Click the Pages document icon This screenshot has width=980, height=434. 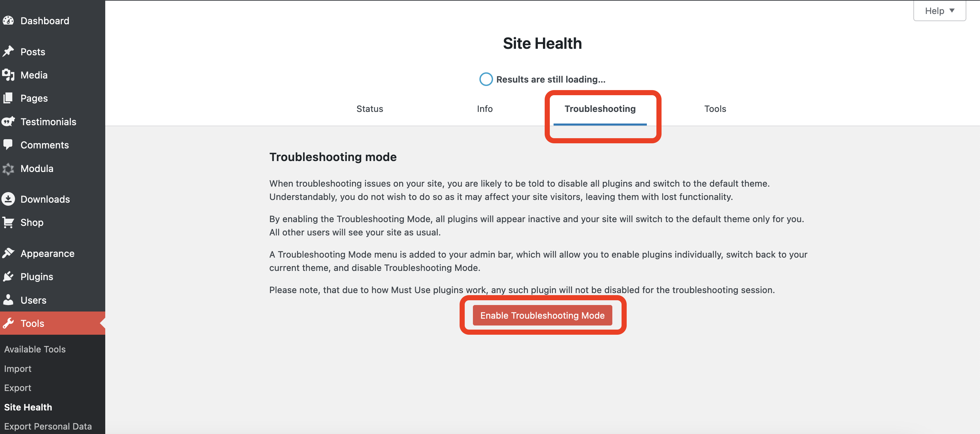(8, 98)
